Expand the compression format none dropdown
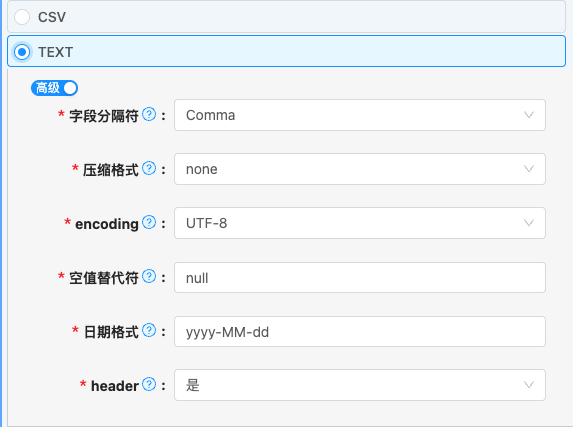The height and width of the screenshot is (427, 573). [360, 169]
